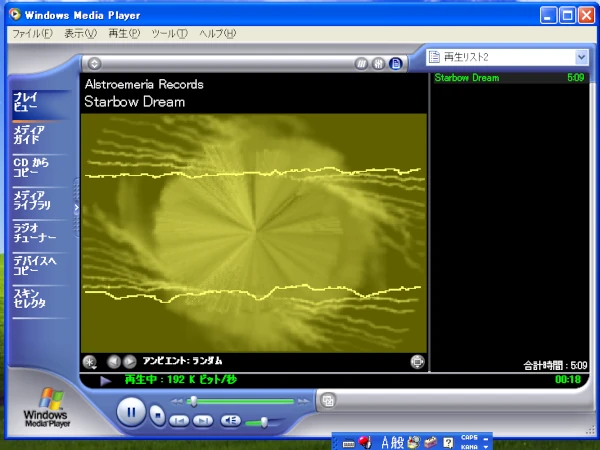The image size is (600, 450).
Task: Toggle the equalizer settings button
Action: click(x=378, y=64)
